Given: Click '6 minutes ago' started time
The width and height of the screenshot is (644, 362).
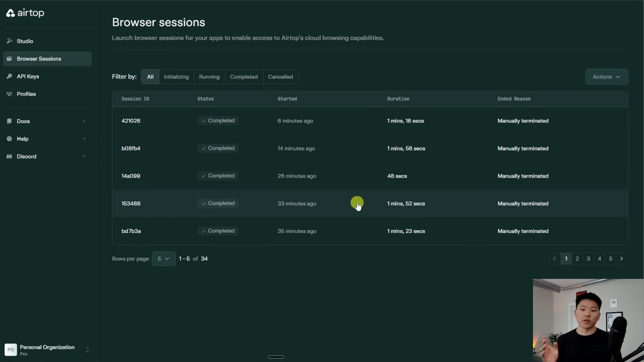Looking at the screenshot, I should tap(295, 121).
